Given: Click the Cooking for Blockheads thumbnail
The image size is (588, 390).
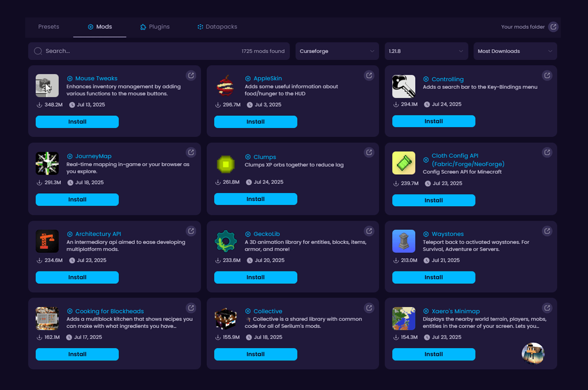Looking at the screenshot, I should tap(47, 319).
